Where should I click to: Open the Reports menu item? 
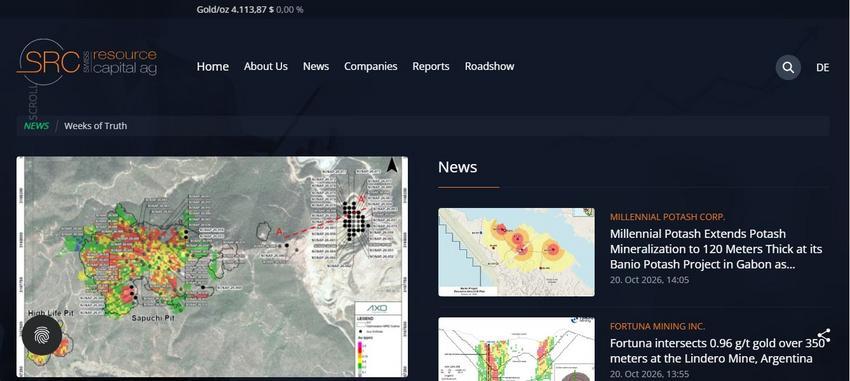coord(431,66)
